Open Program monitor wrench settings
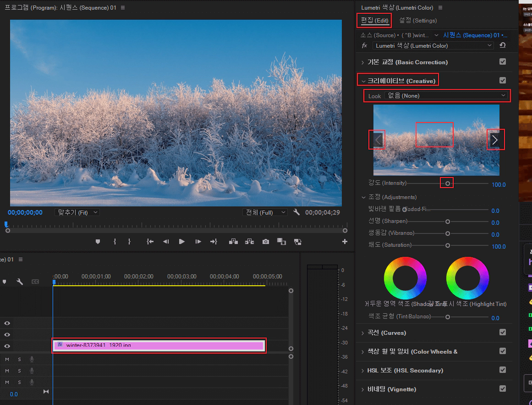The image size is (532, 405). (x=296, y=212)
